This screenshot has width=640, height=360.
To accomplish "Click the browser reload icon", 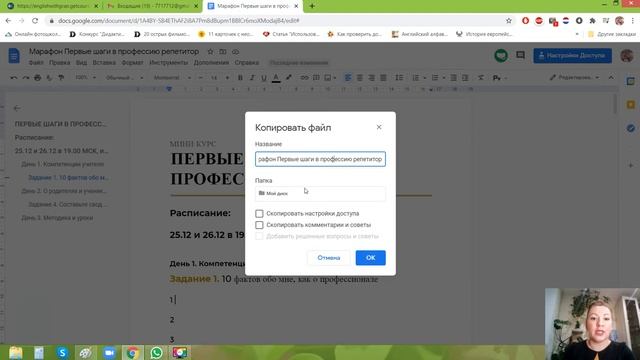I will 35,20.
